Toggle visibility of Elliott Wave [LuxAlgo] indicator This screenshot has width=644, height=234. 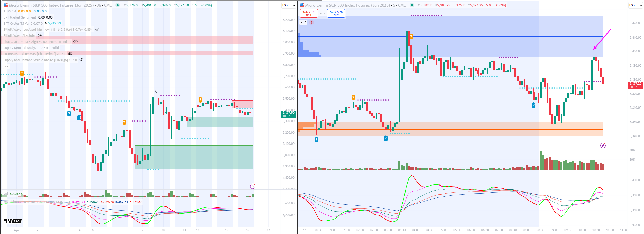(97, 29)
